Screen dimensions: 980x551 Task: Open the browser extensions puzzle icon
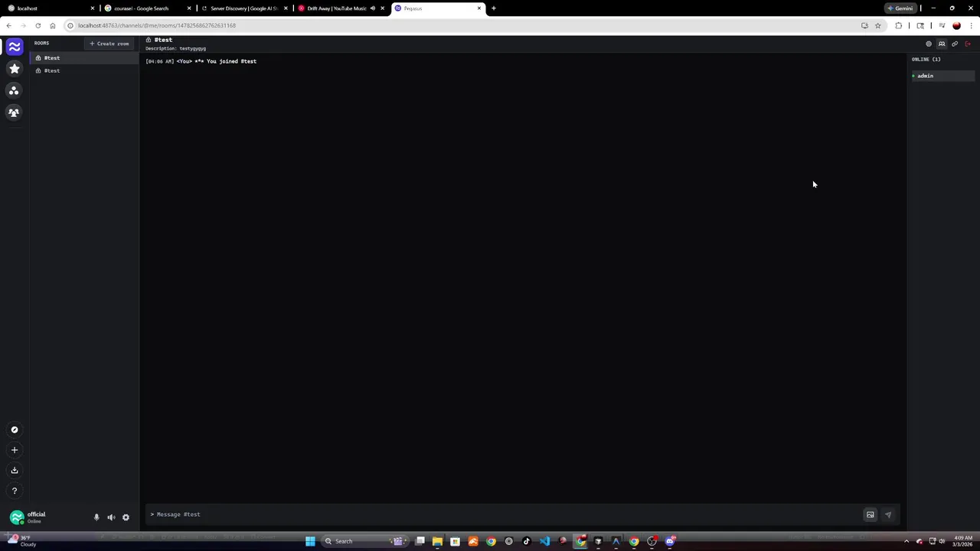(899, 25)
